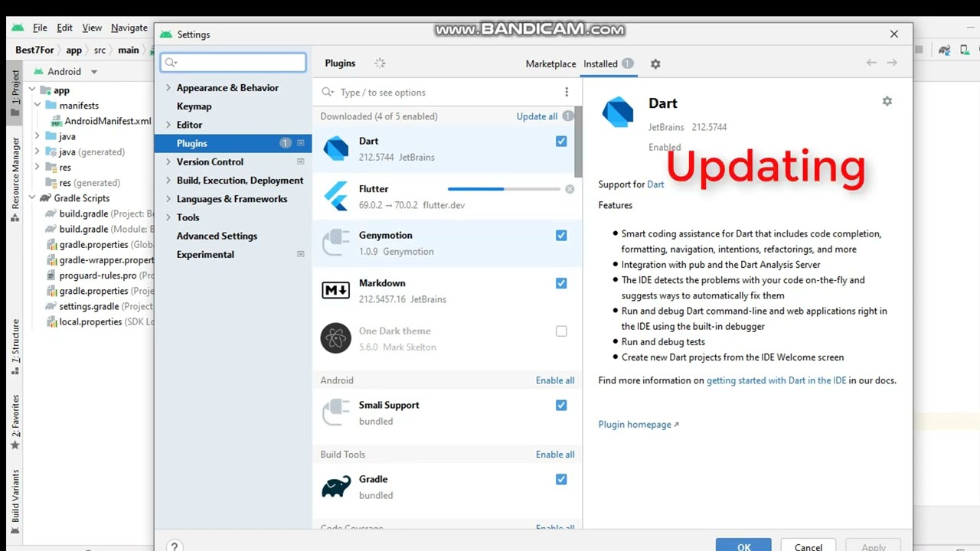The width and height of the screenshot is (980, 551).
Task: Select Keymap in settings tree
Action: [194, 106]
